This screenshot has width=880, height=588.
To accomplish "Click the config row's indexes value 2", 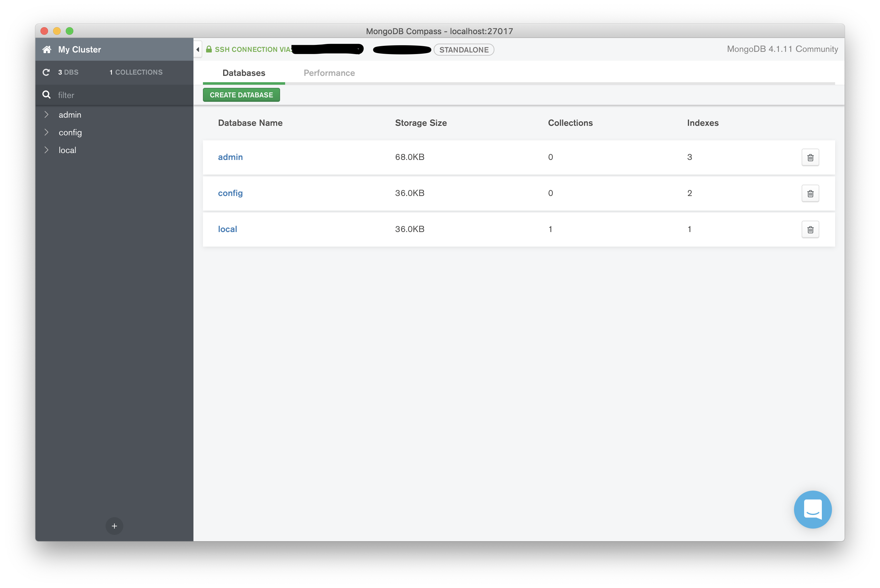I will pos(689,193).
